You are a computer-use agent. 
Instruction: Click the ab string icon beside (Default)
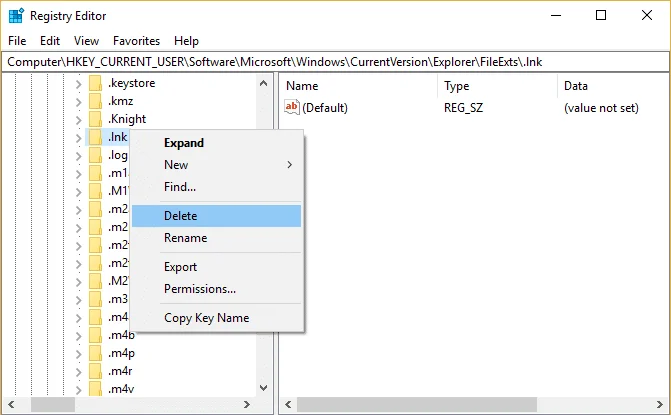pos(291,107)
